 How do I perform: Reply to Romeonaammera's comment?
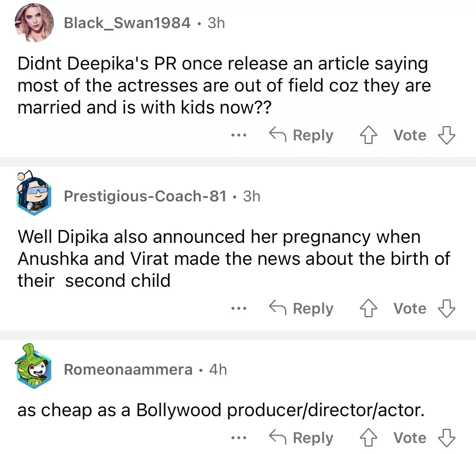point(301,438)
